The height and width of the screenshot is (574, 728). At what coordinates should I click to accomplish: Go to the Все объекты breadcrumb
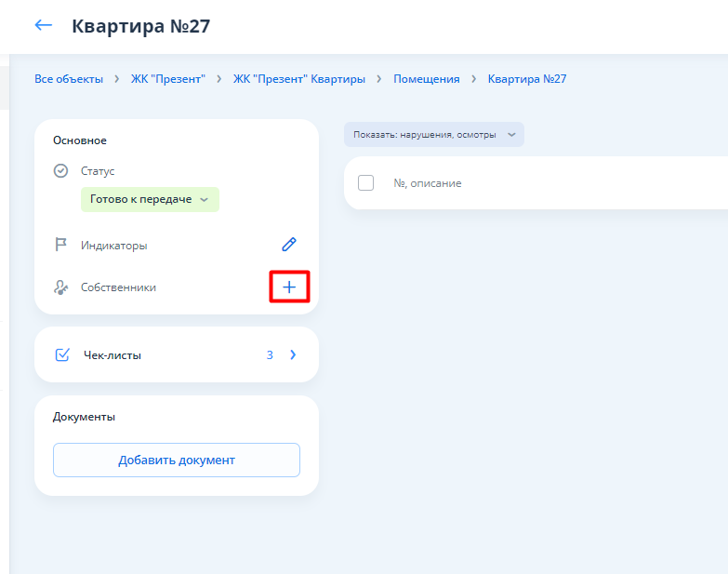(x=69, y=79)
